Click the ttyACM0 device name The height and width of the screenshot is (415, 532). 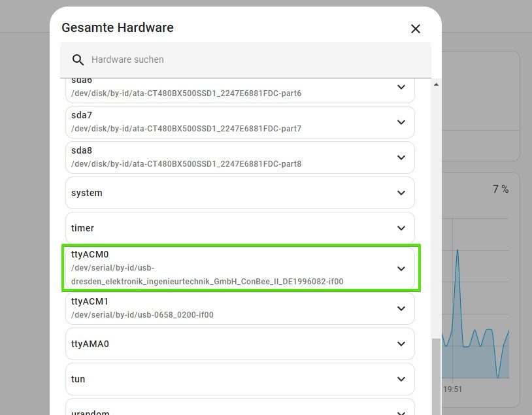tap(90, 254)
